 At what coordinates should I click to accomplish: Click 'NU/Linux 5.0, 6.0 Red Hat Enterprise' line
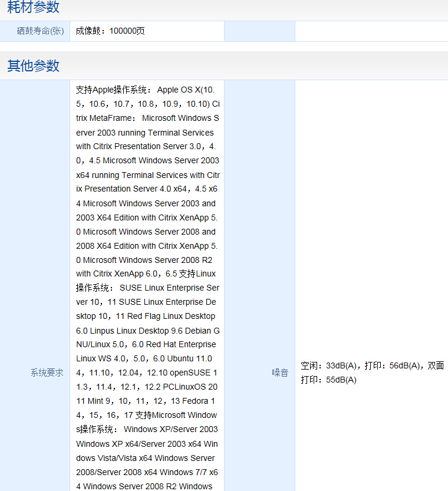[x=146, y=344]
